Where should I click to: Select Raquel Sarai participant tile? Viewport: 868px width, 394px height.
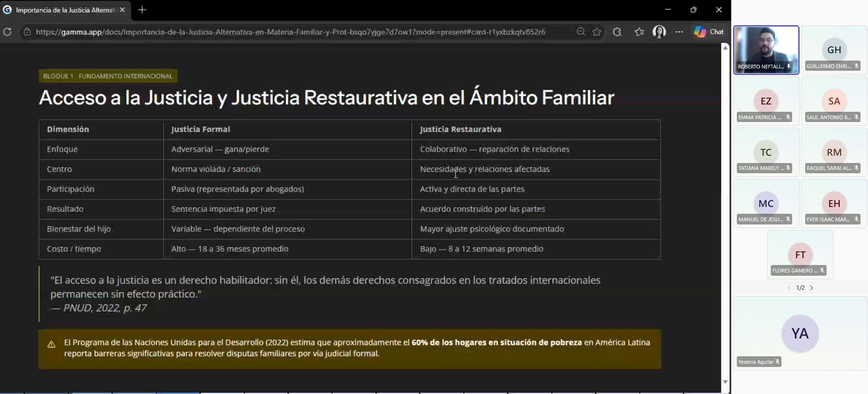click(x=834, y=152)
